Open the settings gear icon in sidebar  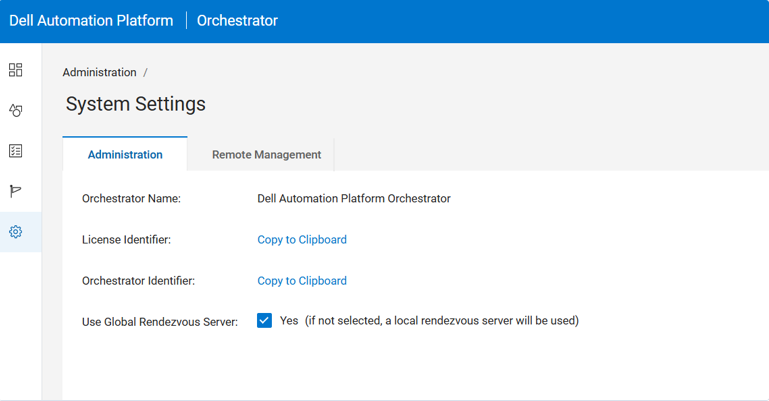click(x=16, y=232)
